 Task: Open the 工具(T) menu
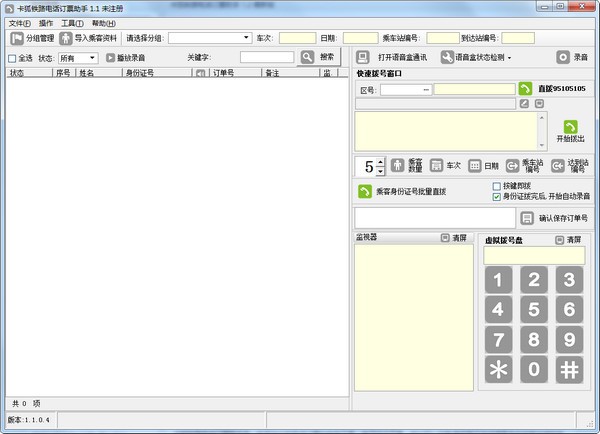click(x=72, y=23)
